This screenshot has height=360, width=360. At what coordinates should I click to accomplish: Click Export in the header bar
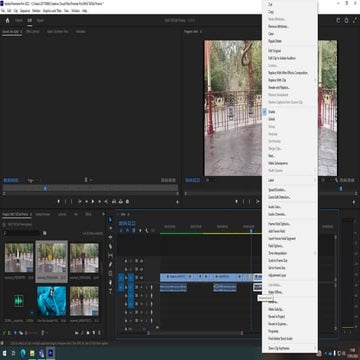click(x=40, y=20)
